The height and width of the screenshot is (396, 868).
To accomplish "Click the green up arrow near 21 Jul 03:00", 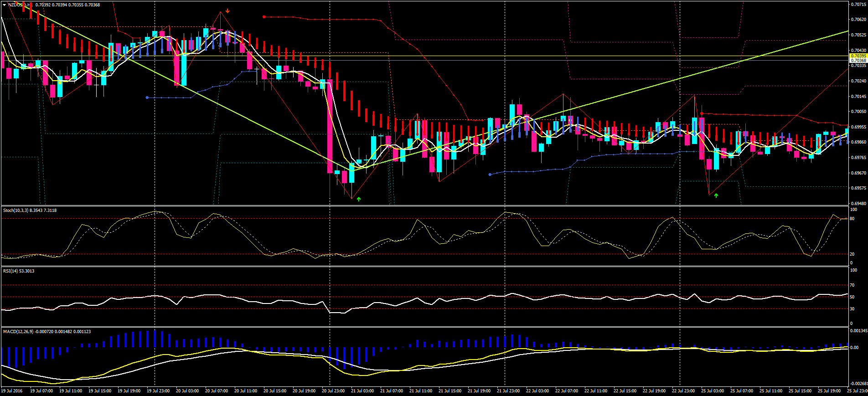I will [x=359, y=199].
